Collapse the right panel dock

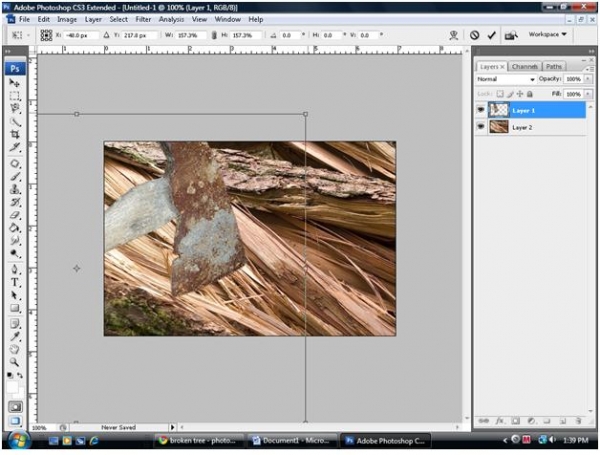point(592,51)
